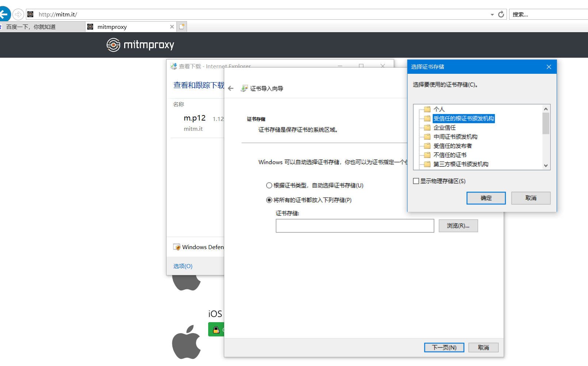Select 受信任的根证书颁发机构 store
Image resolution: width=588 pixels, height=366 pixels.
463,118
